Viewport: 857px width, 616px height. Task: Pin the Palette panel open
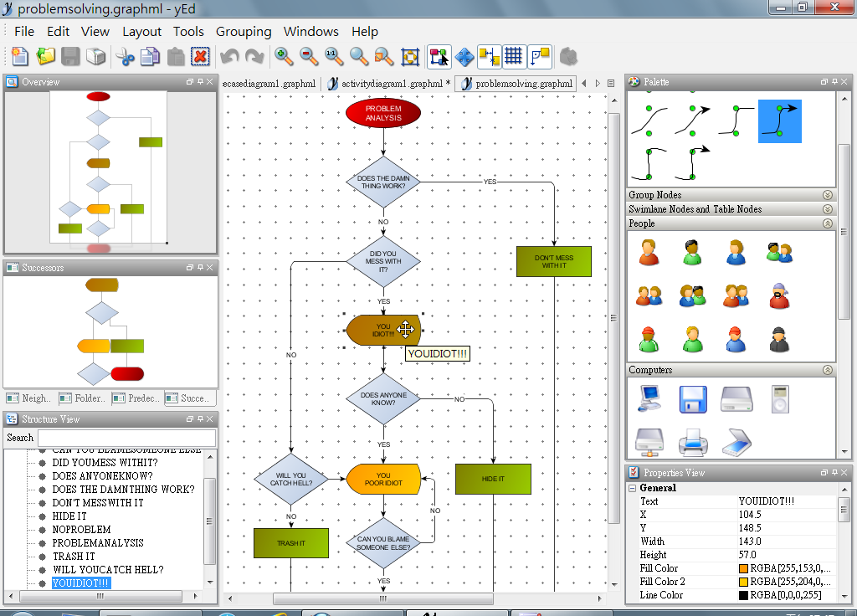836,82
